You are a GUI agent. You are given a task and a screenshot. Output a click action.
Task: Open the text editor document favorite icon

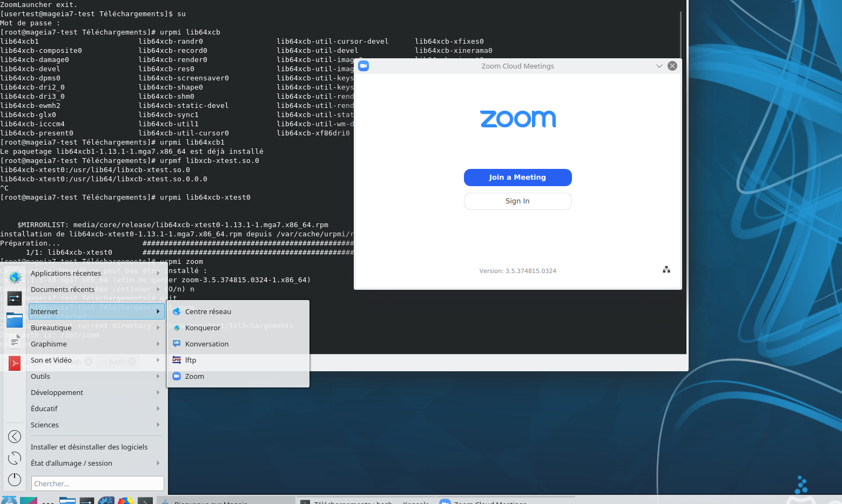[15, 342]
